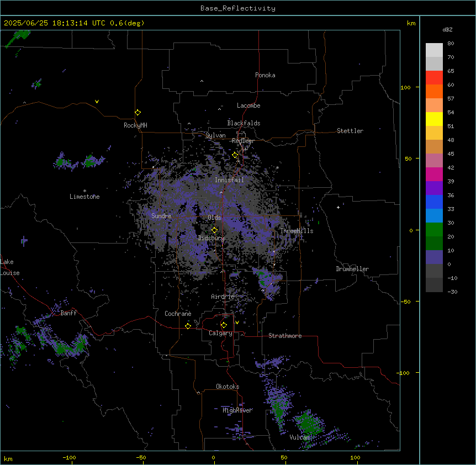This screenshot has height=465, width=476.
Task: Click the green echo cluster above Vulcan
Action: point(309,423)
